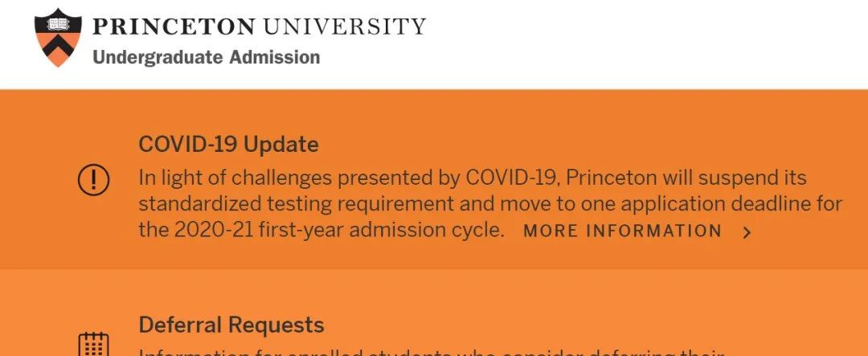Go to Undergraduate Admission home title
868x356 pixels.
click(206, 57)
